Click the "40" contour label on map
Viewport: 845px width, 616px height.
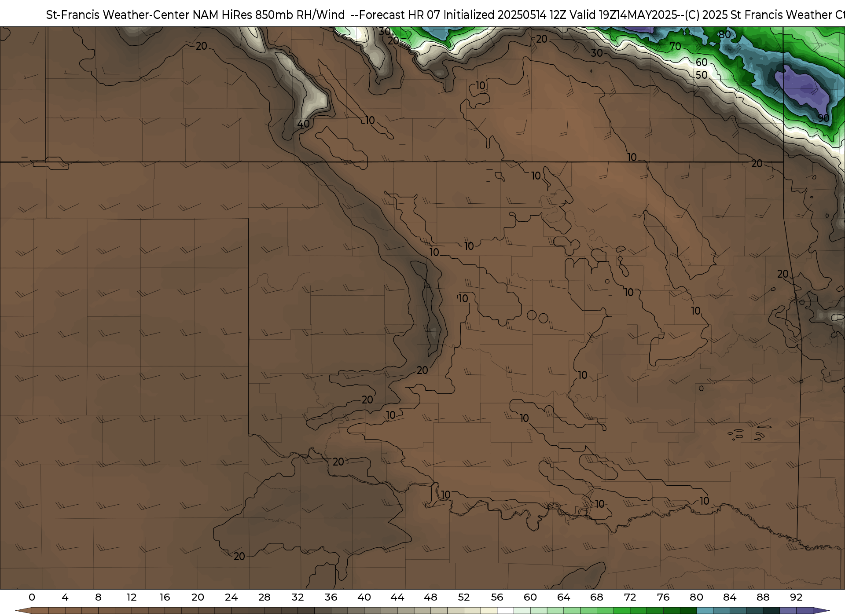(303, 124)
